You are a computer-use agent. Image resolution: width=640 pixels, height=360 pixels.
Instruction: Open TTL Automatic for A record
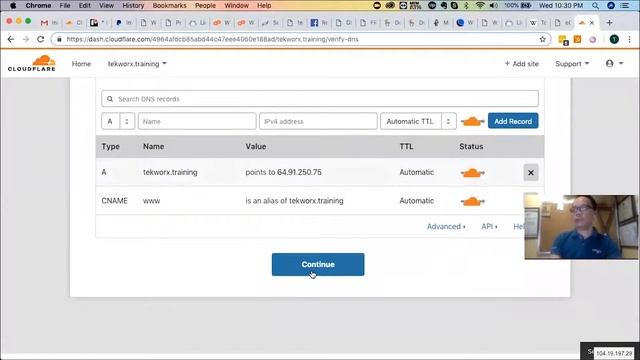(x=416, y=172)
